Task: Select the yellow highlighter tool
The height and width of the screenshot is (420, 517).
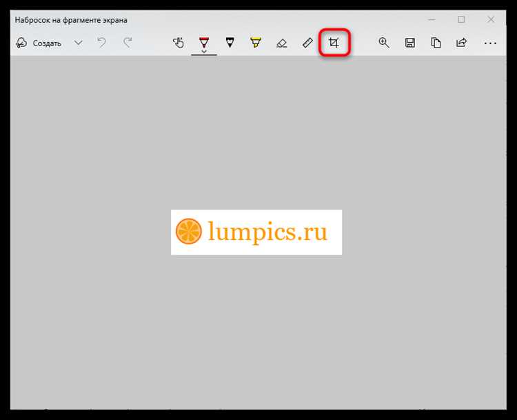Action: [256, 43]
